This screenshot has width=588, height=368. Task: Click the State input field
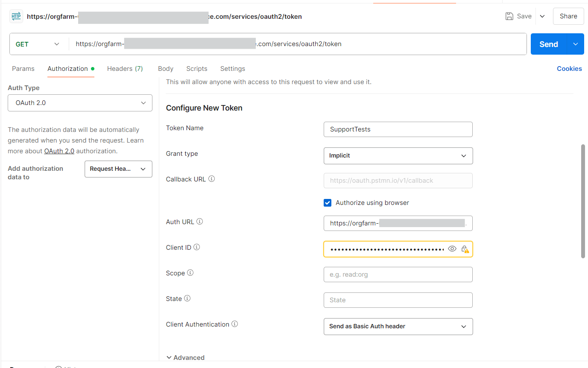point(398,300)
